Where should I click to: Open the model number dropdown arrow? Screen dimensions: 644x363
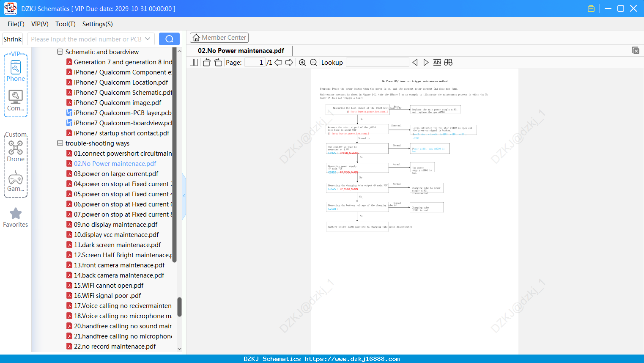[148, 39]
